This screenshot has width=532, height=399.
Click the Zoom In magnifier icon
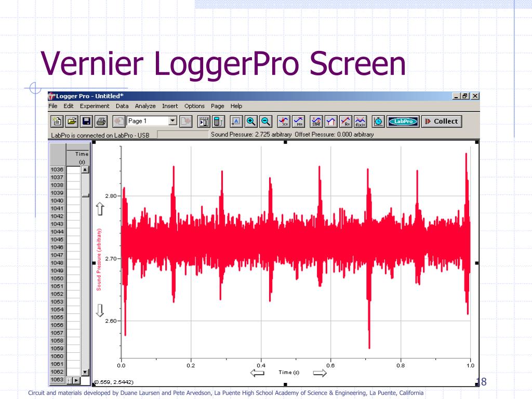(251, 122)
